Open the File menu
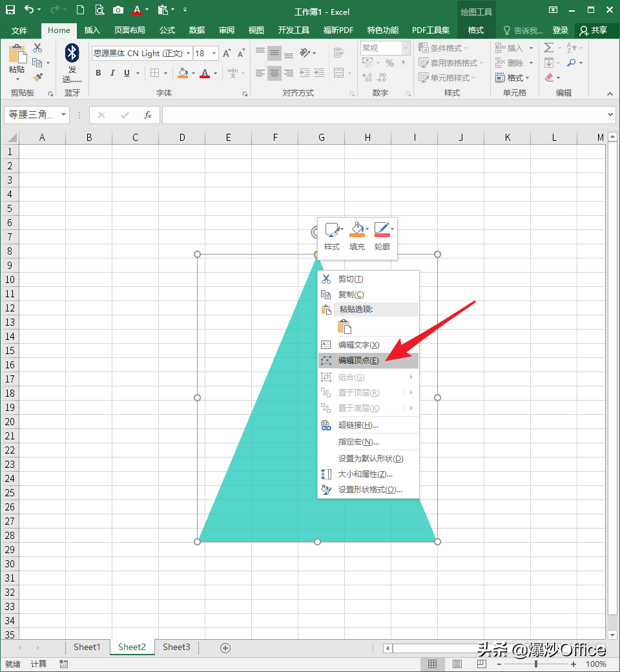 coord(19,30)
